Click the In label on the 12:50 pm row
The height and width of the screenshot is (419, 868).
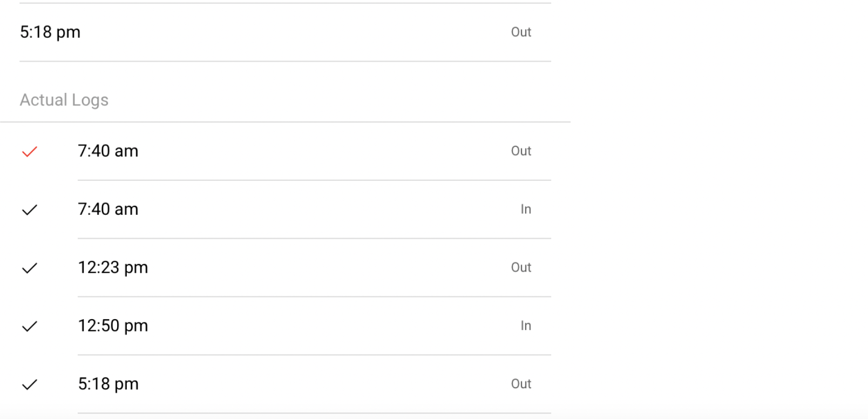pos(526,326)
